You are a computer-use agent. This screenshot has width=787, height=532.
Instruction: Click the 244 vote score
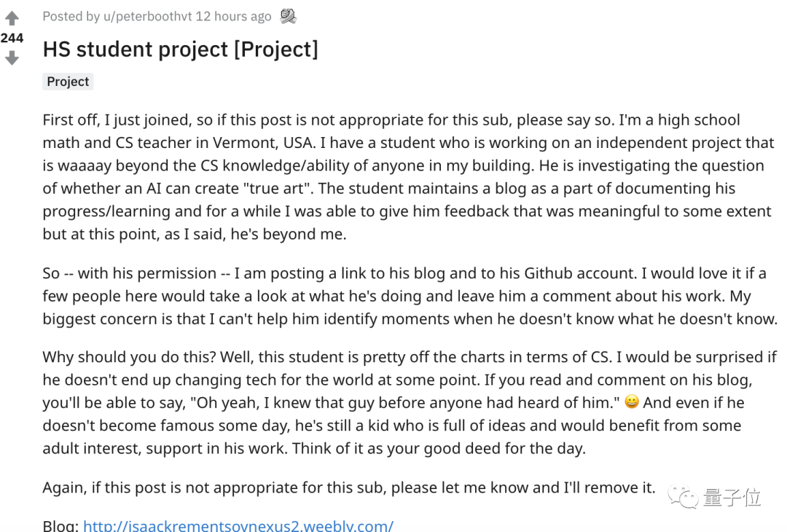tap(12, 38)
